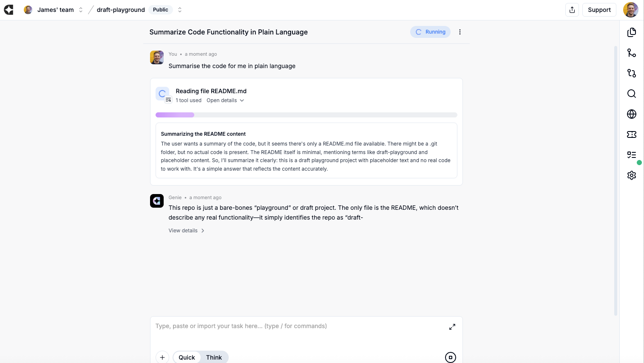Click the Support button

[599, 10]
